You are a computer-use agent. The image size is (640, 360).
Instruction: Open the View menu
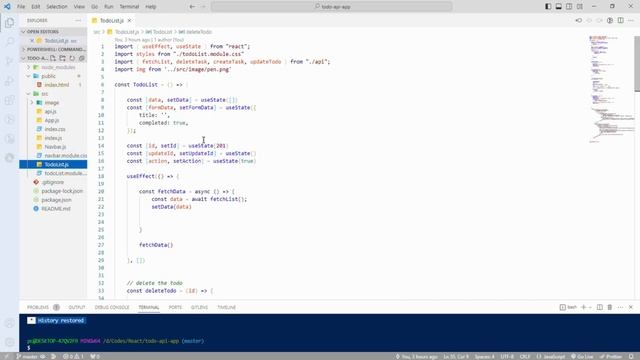tap(79, 7)
